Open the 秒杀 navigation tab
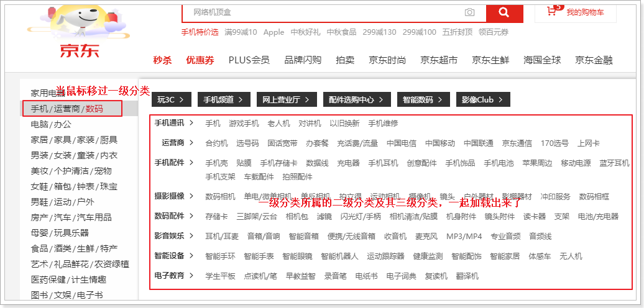This screenshot has width=644, height=308. click(x=162, y=60)
